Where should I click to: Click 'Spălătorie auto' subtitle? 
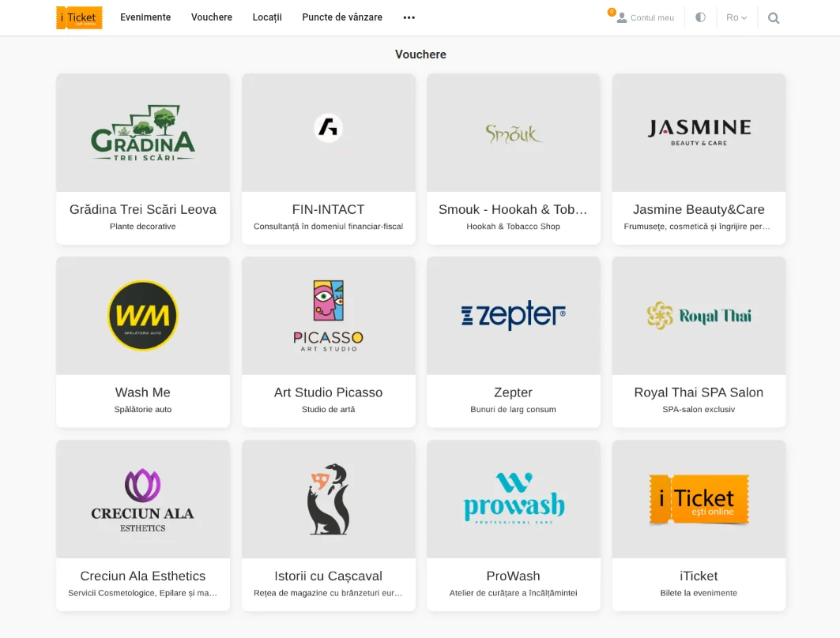(x=143, y=410)
